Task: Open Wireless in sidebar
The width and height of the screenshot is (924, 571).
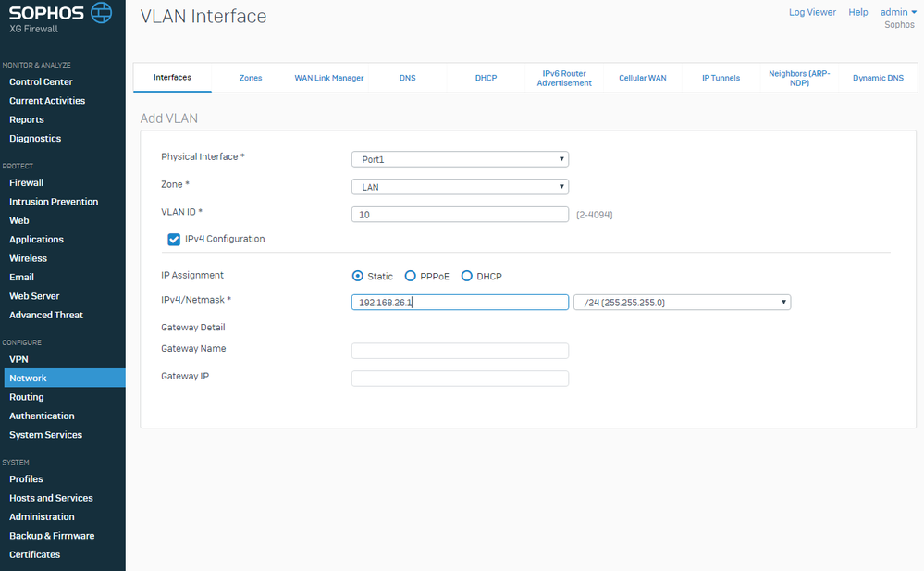Action: pos(28,258)
